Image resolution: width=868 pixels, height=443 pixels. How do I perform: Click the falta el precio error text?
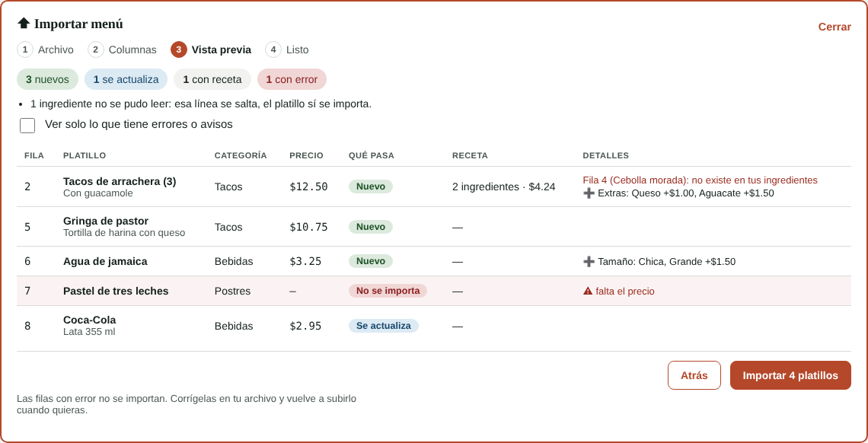625,291
